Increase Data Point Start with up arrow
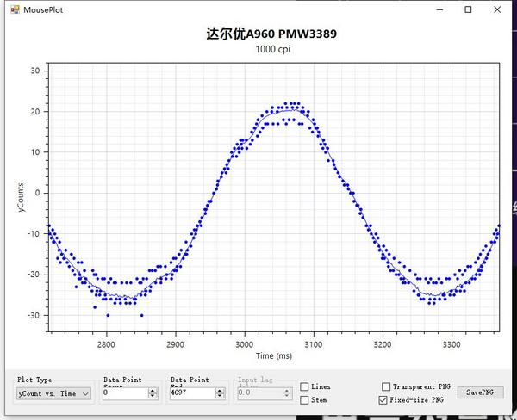 coord(153,391)
